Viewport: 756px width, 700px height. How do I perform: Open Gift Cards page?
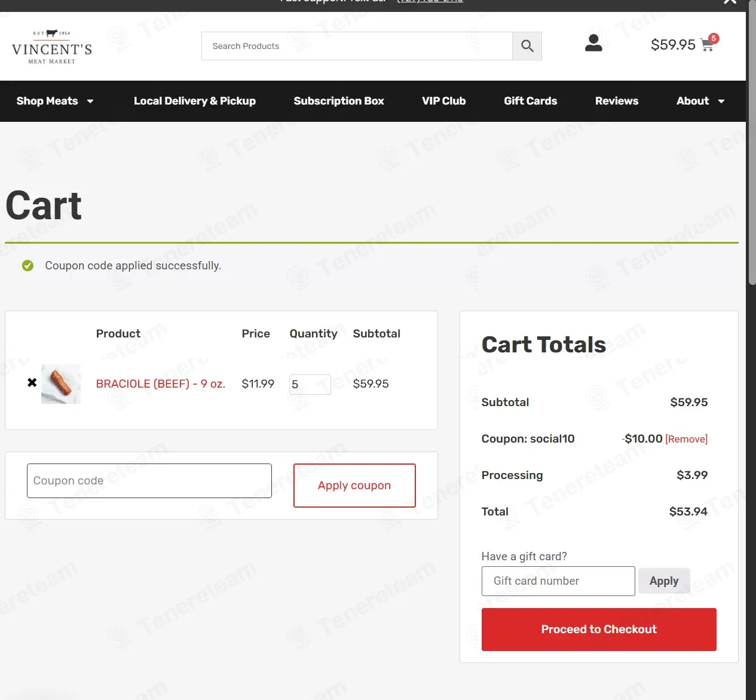[531, 101]
